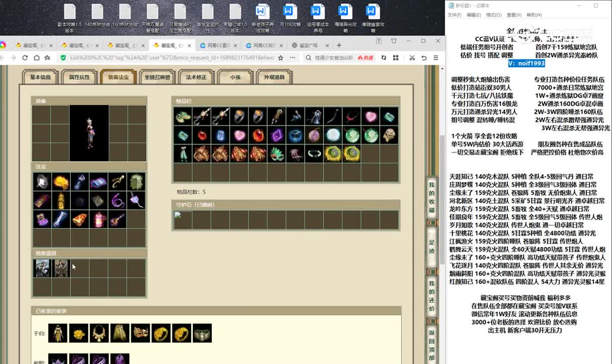Open the browser hamburger menu

(x=436, y=58)
